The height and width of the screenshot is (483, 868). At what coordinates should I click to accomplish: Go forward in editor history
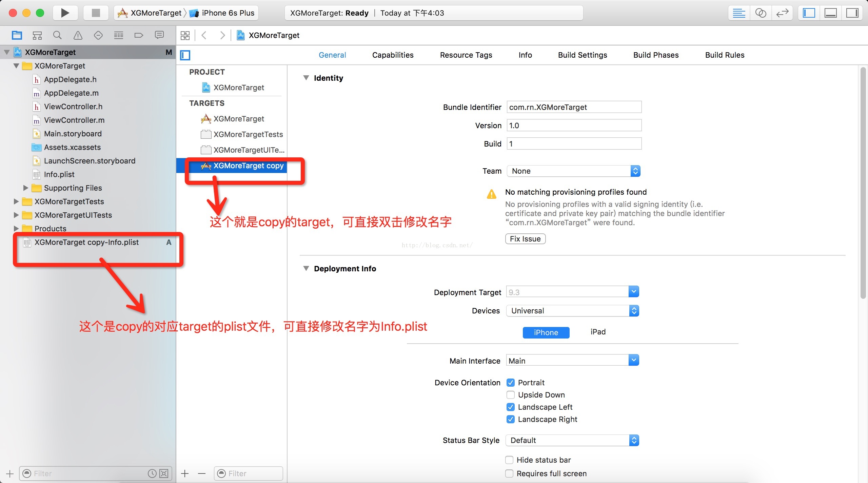[222, 35]
